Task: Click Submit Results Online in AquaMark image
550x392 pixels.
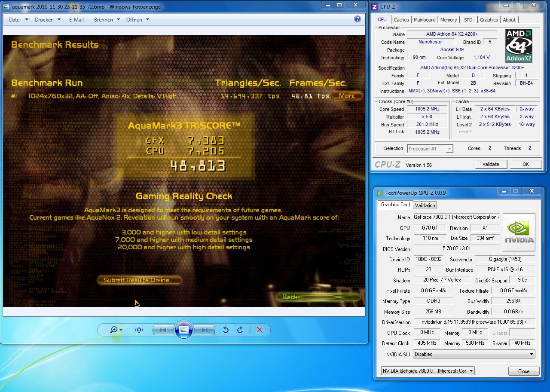Action: pos(139,280)
